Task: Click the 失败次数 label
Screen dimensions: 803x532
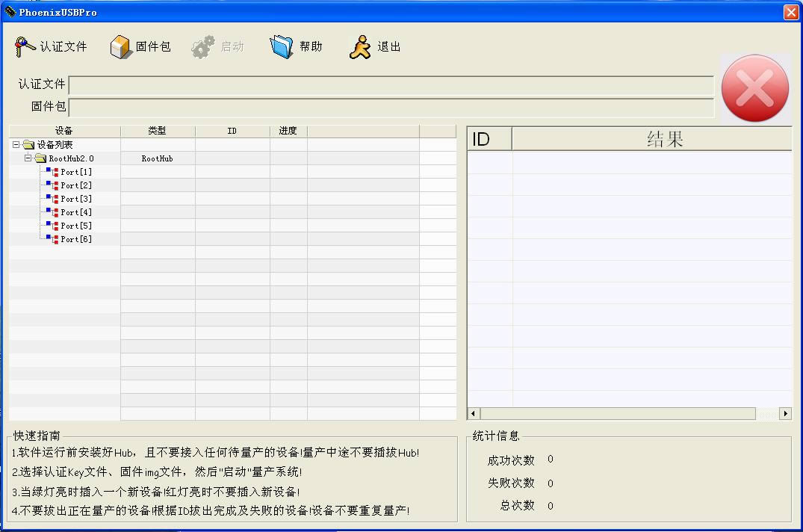Action: click(x=511, y=483)
